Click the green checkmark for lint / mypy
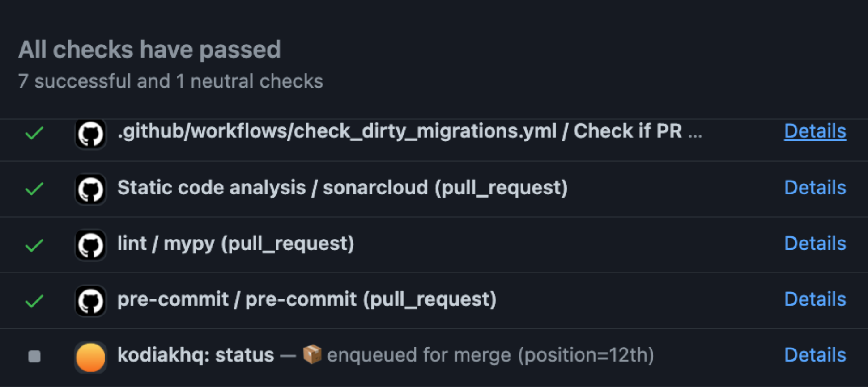This screenshot has width=868, height=387. (34, 245)
